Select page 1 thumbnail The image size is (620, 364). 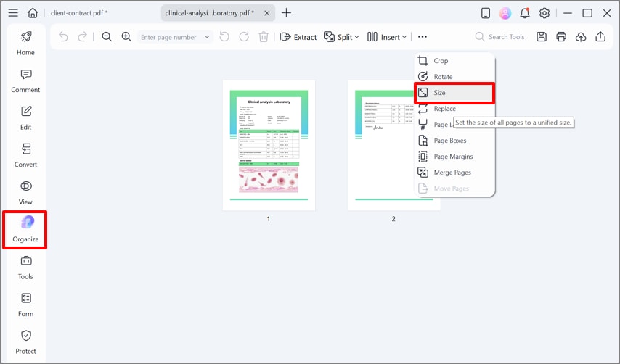tap(269, 145)
